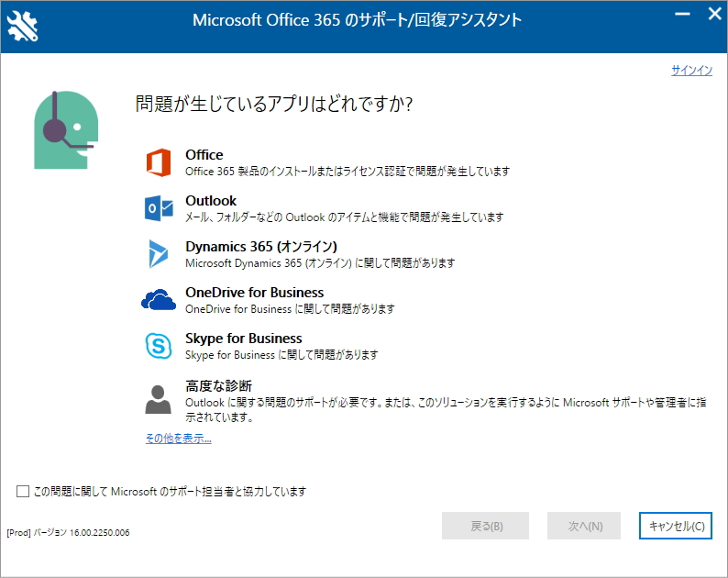Image resolution: width=728 pixels, height=578 pixels.
Task: Choose the Skype for Business label
Action: (x=243, y=339)
